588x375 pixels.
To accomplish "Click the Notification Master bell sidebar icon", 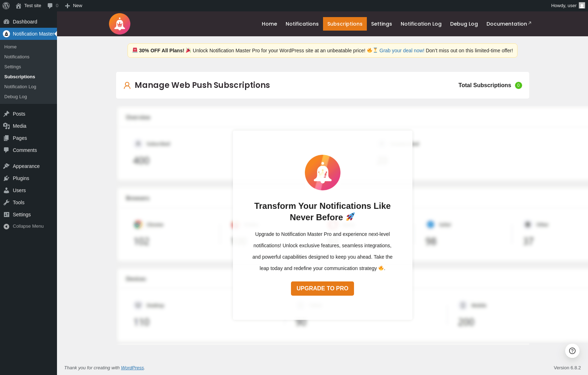I will click(x=6, y=34).
